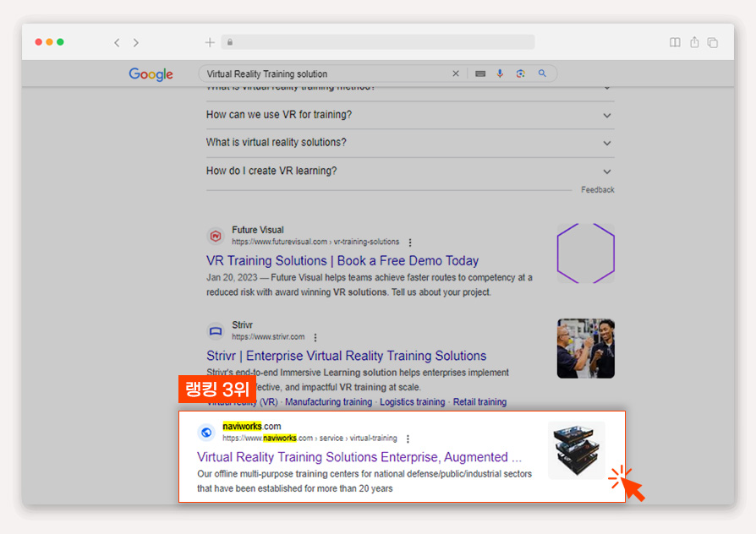This screenshot has width=756, height=534.
Task: Expand "How can we use VR for training?"
Action: click(410, 115)
